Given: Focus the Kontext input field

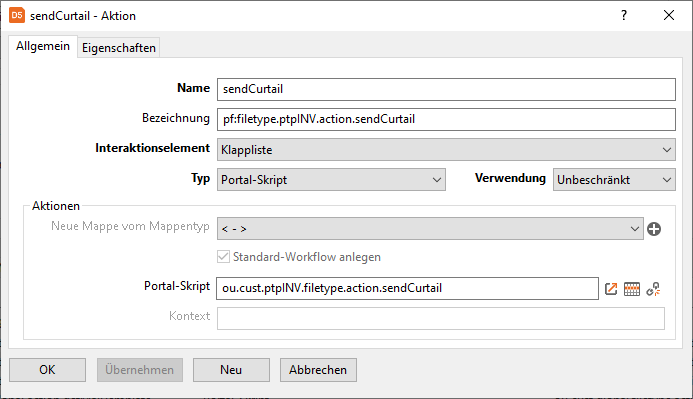Looking at the screenshot, I should (x=441, y=319).
